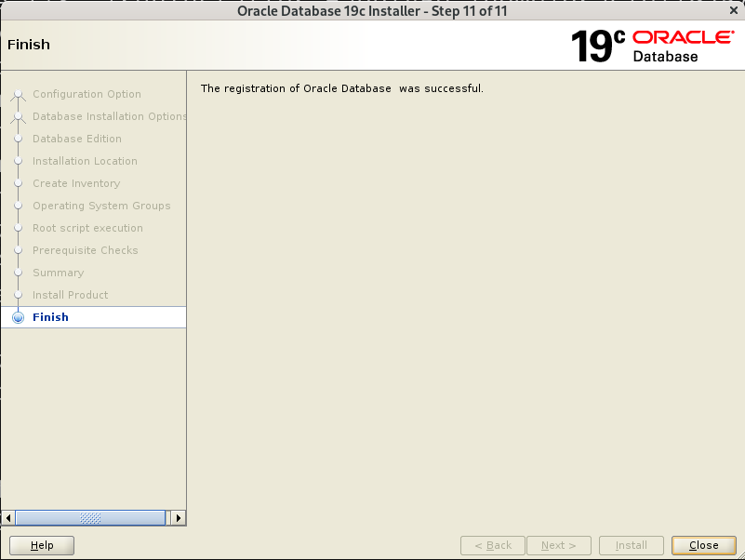Viewport: 745px width, 560px height.
Task: Click the Finish step bullet icon
Action: [18, 317]
